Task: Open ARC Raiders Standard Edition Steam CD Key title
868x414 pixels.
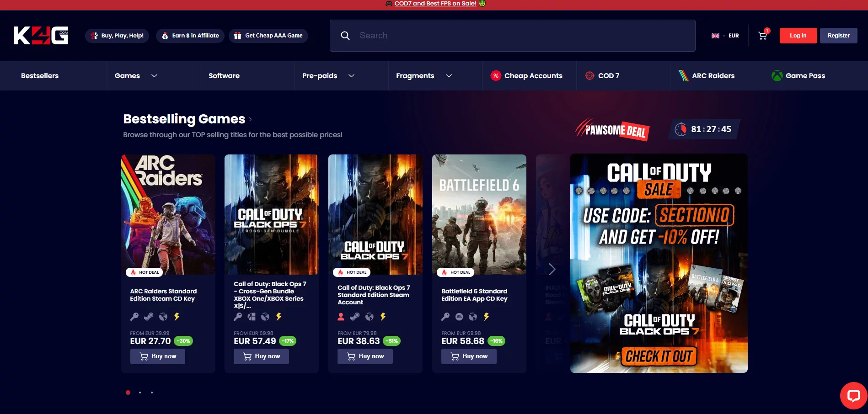Action: point(163,295)
